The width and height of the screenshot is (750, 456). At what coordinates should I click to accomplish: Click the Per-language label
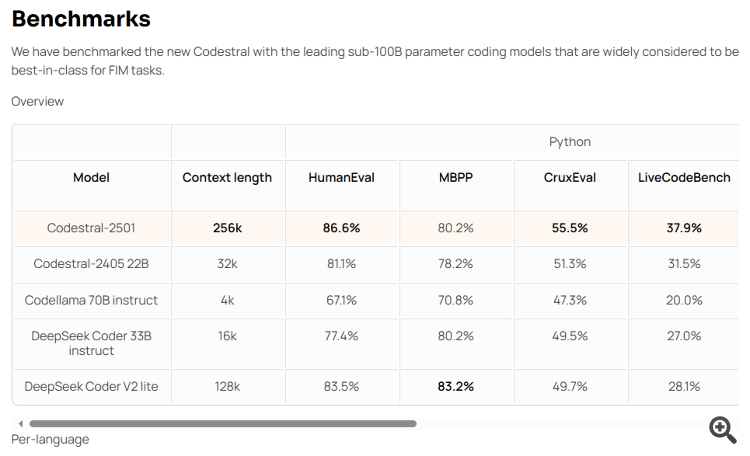click(50, 440)
